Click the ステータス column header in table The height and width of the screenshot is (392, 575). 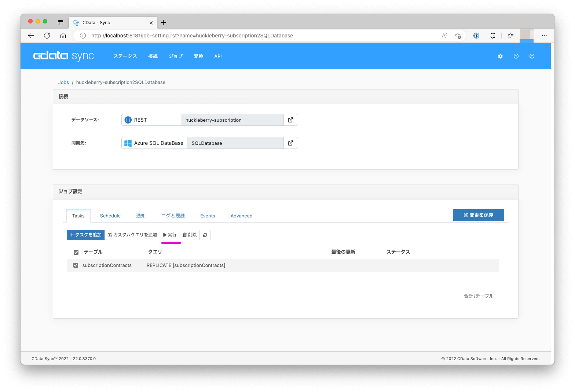click(x=398, y=252)
